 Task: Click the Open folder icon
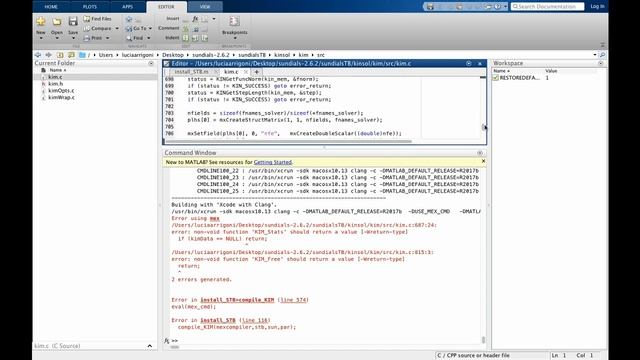click(x=57, y=21)
